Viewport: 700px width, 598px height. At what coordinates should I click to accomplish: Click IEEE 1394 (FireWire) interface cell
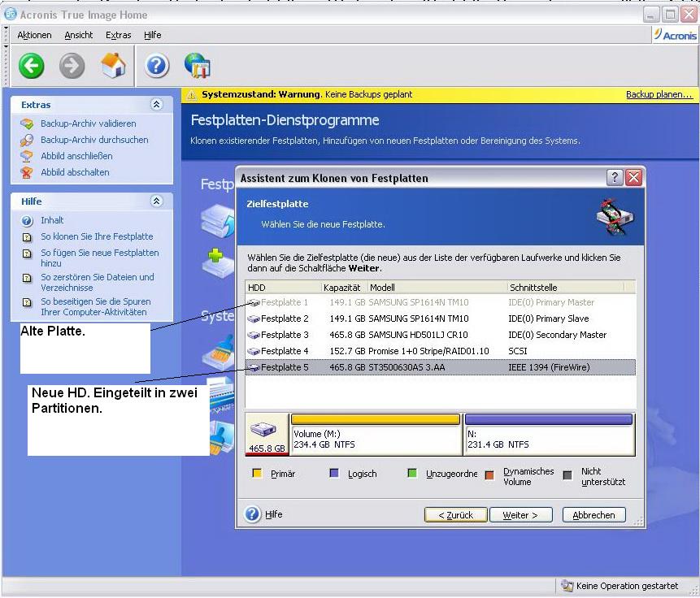point(549,367)
